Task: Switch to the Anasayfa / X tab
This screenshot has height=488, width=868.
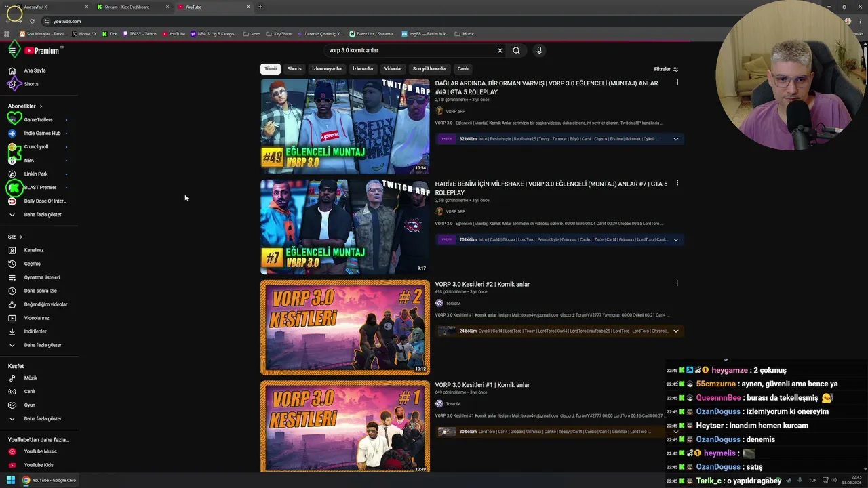Action: pos(48,7)
